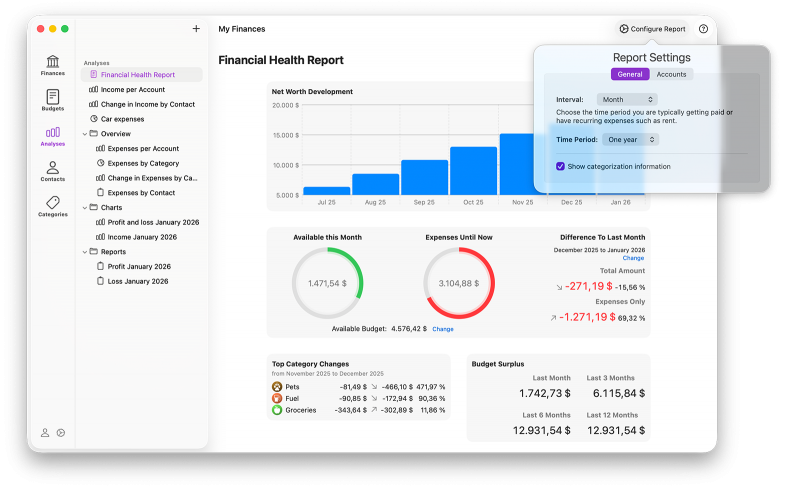This screenshot has width=800, height=486.
Task: Click the help question mark icon
Action: pos(703,29)
